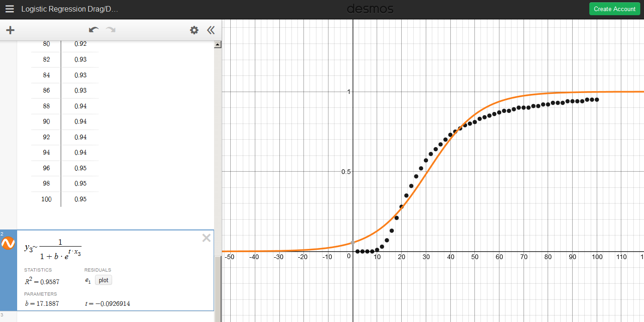Click the residuals plot button

[x=103, y=280]
